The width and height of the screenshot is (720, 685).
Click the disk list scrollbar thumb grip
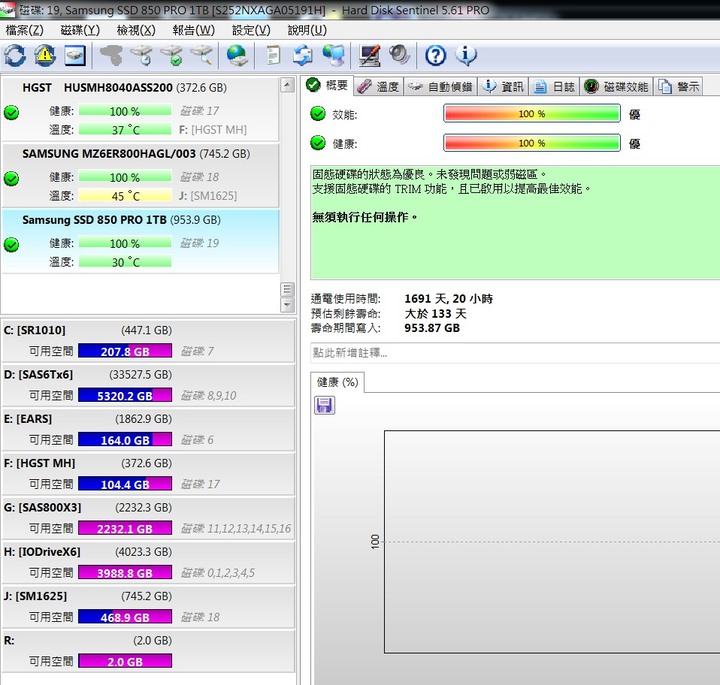tap(287, 289)
